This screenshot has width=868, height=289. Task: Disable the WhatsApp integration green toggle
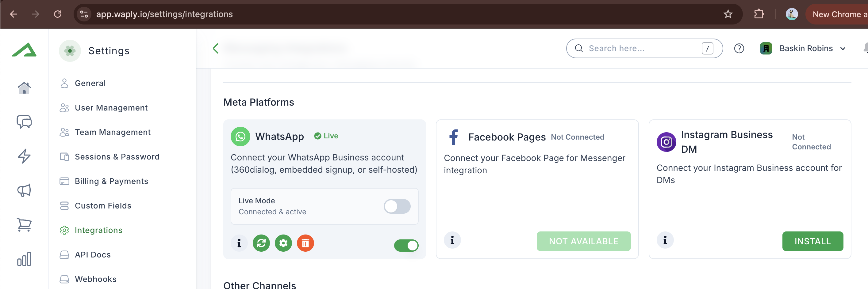pyautogui.click(x=406, y=245)
